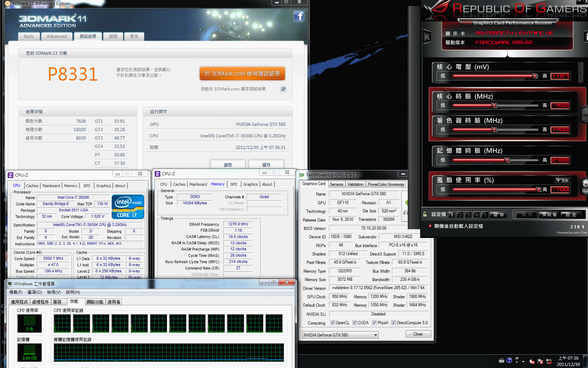The image size is (588, 368).
Task: Click Close button in GPU-Z
Action: 418,334
